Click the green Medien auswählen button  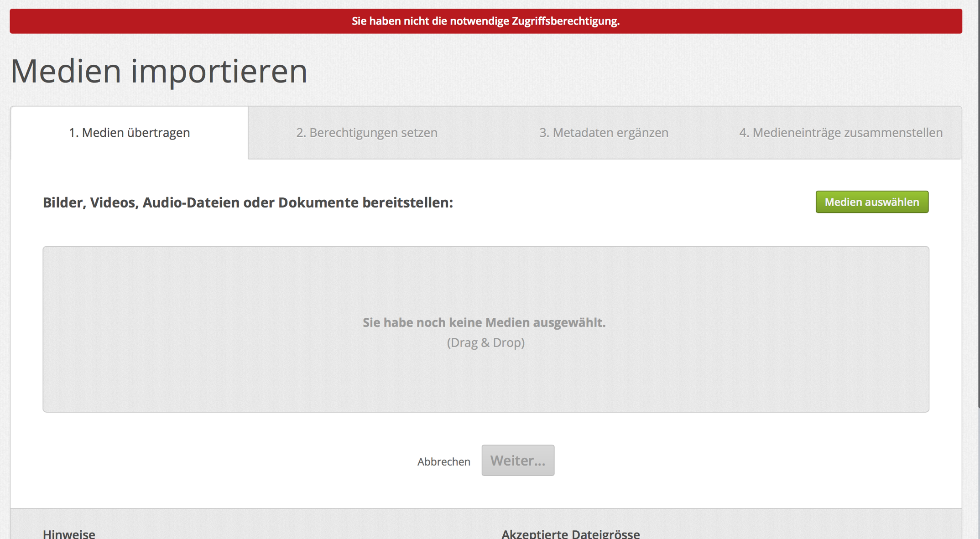click(x=871, y=202)
